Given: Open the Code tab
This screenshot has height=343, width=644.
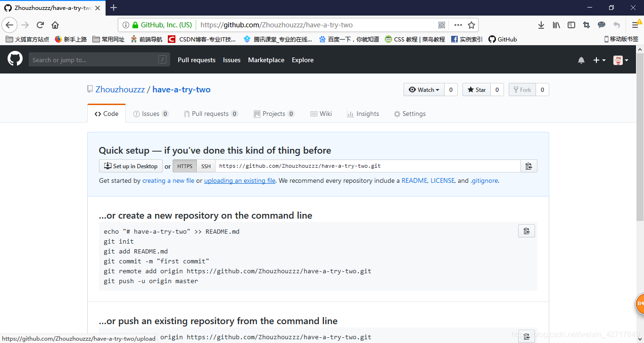Looking at the screenshot, I should [107, 114].
